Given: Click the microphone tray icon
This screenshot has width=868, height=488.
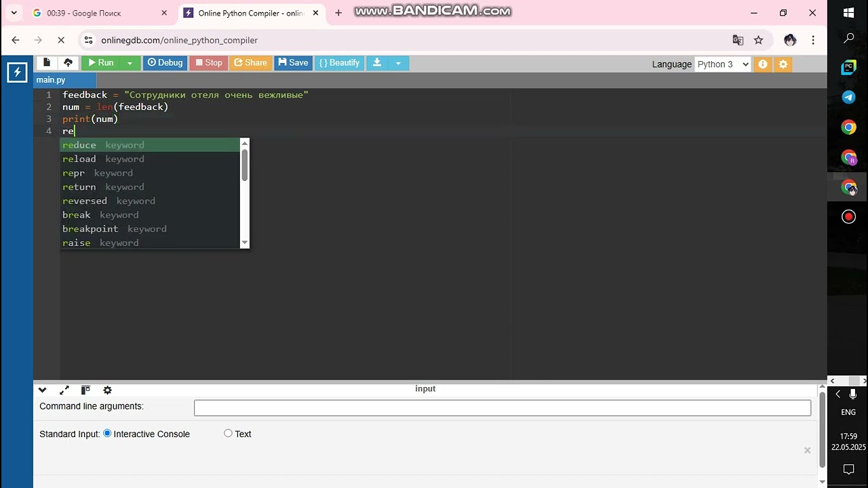Looking at the screenshot, I should [853, 394].
